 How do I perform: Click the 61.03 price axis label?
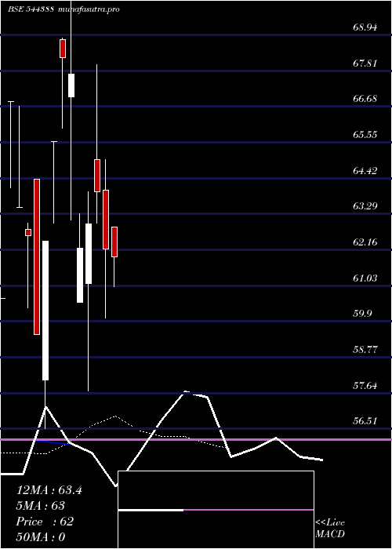[365, 278]
